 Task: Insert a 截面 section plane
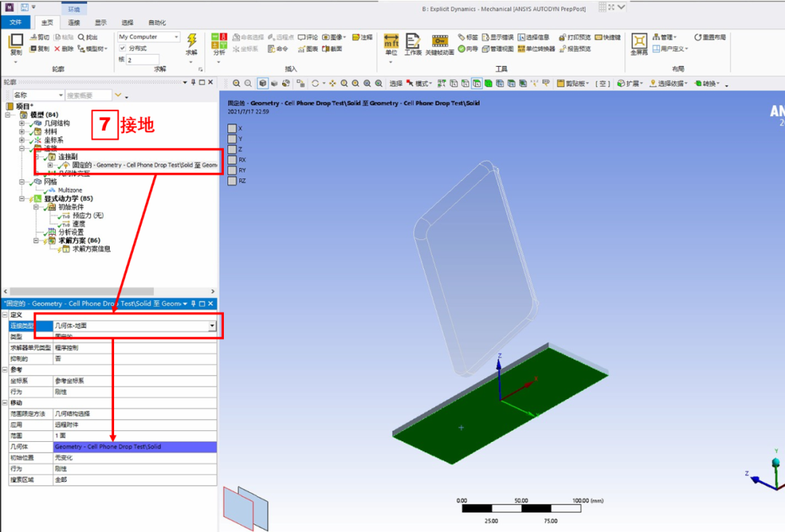[x=332, y=49]
